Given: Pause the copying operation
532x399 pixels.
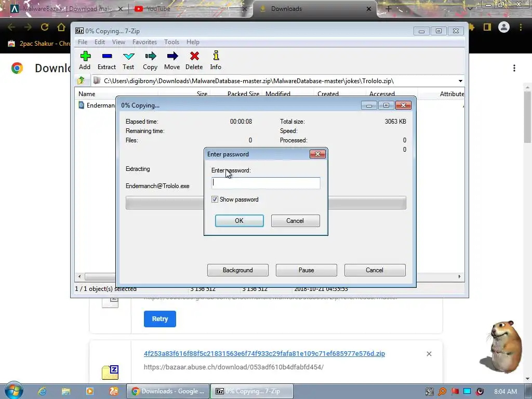Looking at the screenshot, I should [x=306, y=270].
